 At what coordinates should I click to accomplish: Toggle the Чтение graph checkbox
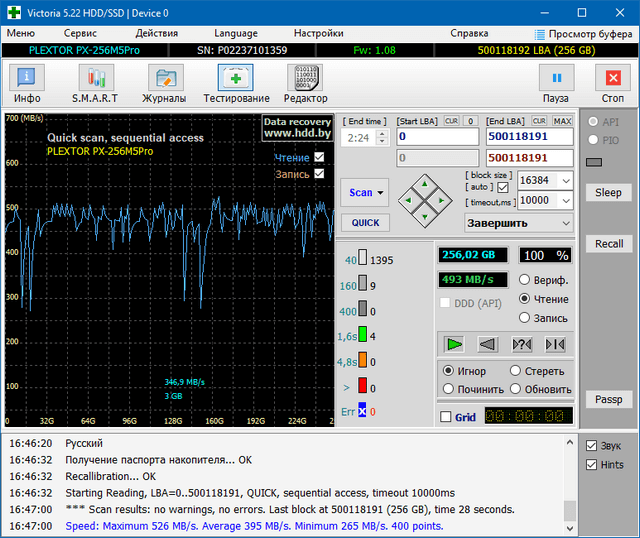tap(319, 158)
